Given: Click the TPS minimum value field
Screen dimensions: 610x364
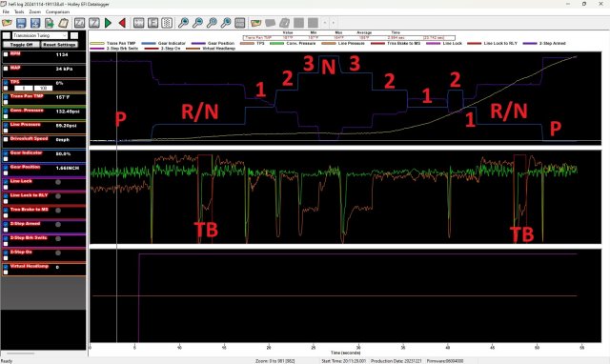Looking at the screenshot, I should 23,89.
